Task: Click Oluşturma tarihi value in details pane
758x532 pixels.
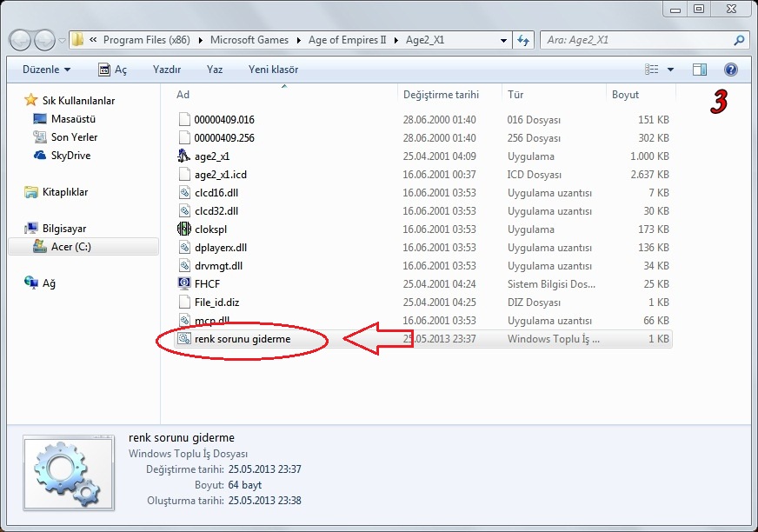Action: (x=264, y=501)
